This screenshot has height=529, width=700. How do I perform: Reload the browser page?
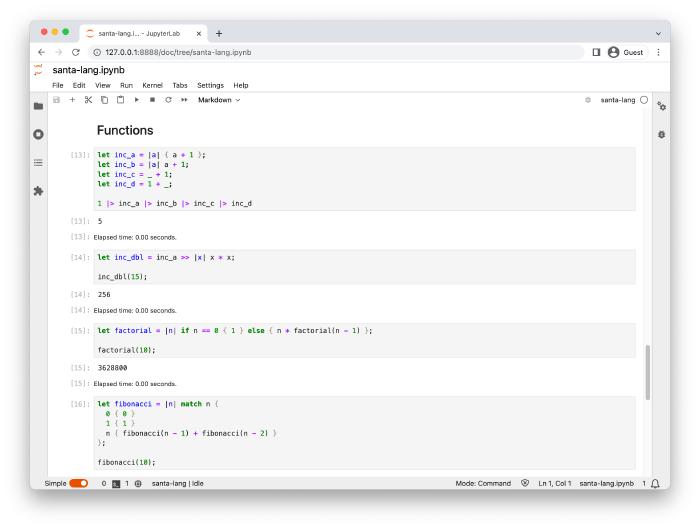tap(76, 52)
